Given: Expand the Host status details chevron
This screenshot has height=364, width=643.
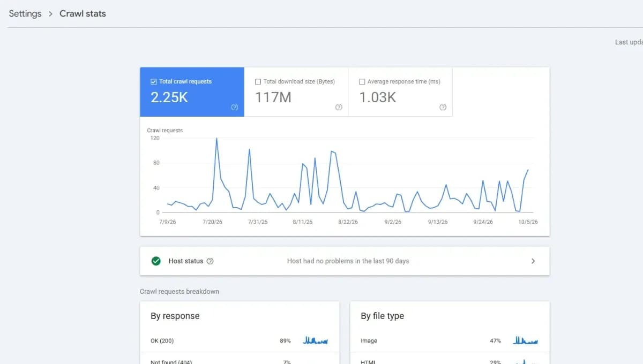Looking at the screenshot, I should pyautogui.click(x=533, y=261).
